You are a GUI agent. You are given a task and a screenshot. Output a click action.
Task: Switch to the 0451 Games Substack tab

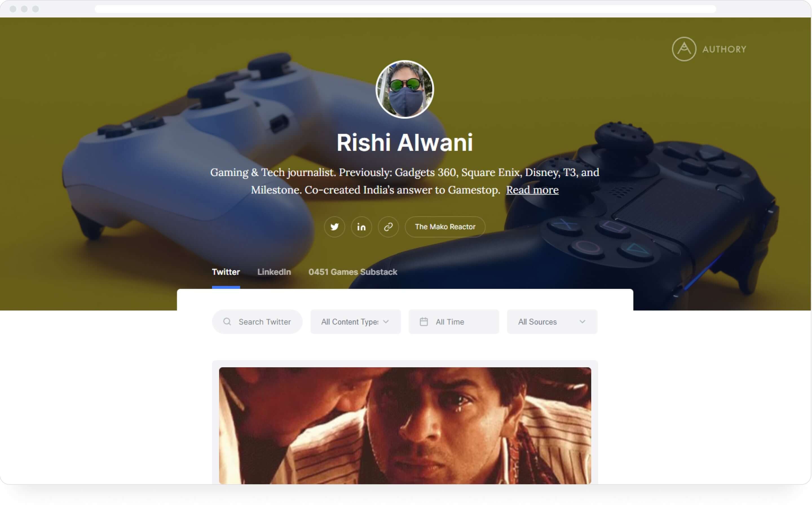click(353, 272)
